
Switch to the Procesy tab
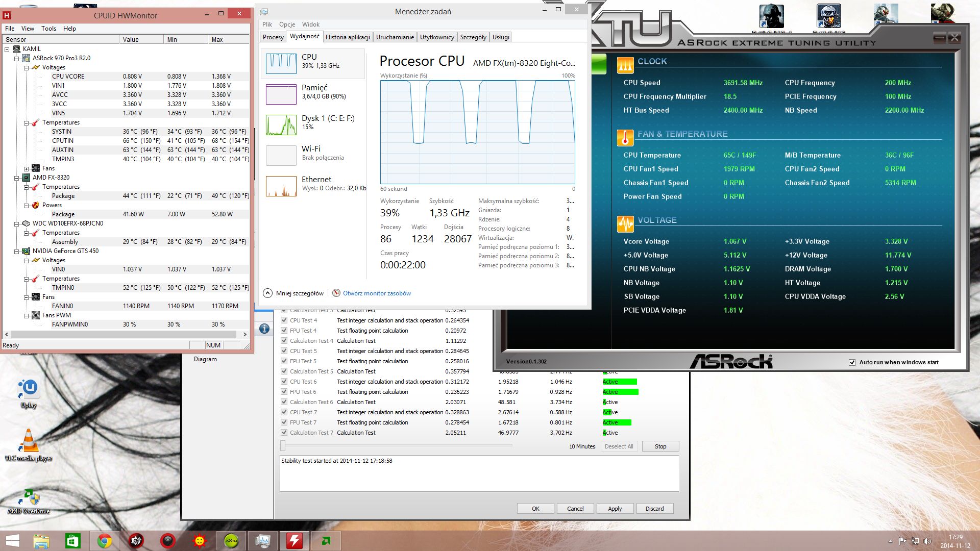(273, 37)
